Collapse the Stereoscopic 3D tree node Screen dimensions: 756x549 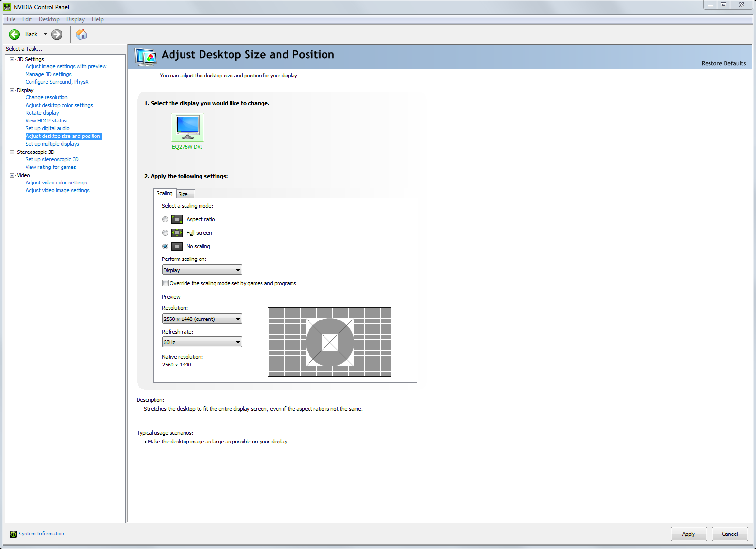click(x=12, y=152)
